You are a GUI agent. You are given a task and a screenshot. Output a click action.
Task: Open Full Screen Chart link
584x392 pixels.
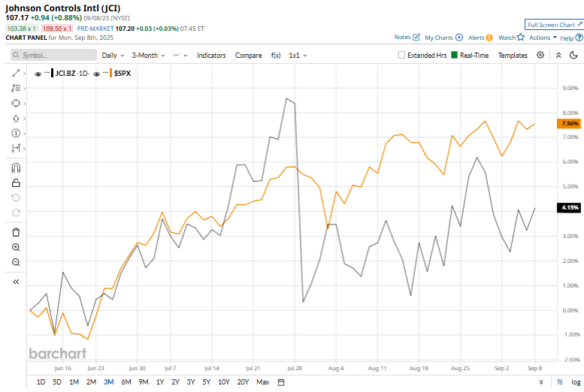click(x=554, y=25)
